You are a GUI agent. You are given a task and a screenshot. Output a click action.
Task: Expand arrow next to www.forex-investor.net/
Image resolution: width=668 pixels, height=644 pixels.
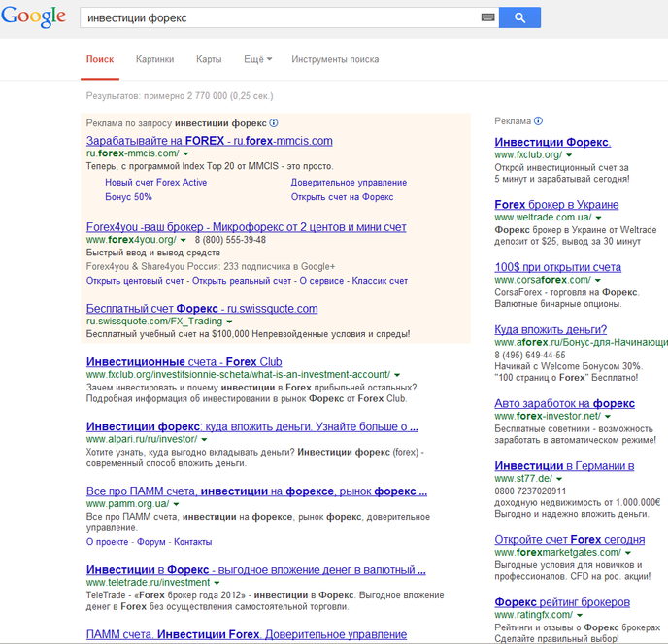click(608, 417)
